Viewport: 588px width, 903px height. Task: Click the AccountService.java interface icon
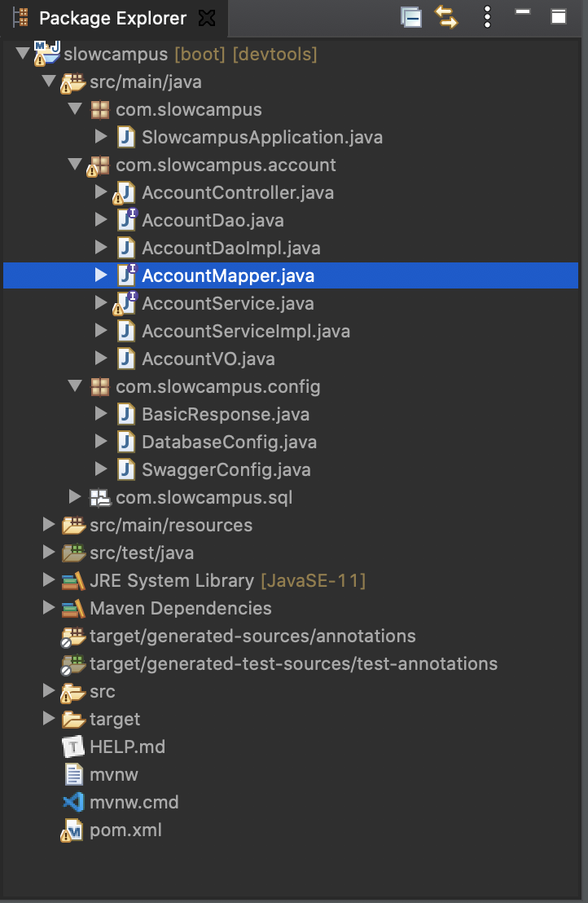click(125, 303)
